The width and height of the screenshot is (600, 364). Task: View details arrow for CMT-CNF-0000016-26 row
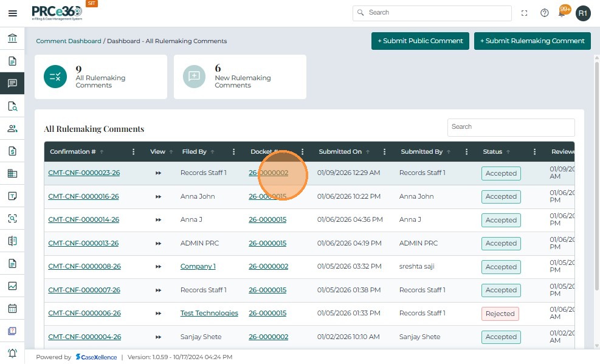(x=158, y=197)
